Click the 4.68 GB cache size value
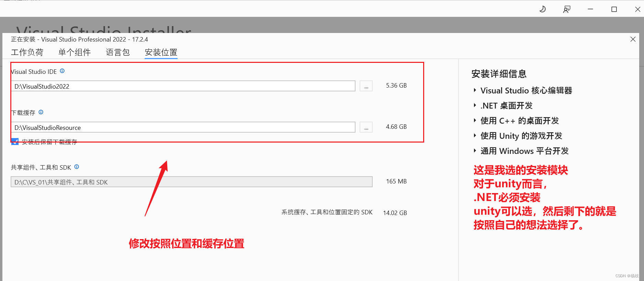 point(396,126)
